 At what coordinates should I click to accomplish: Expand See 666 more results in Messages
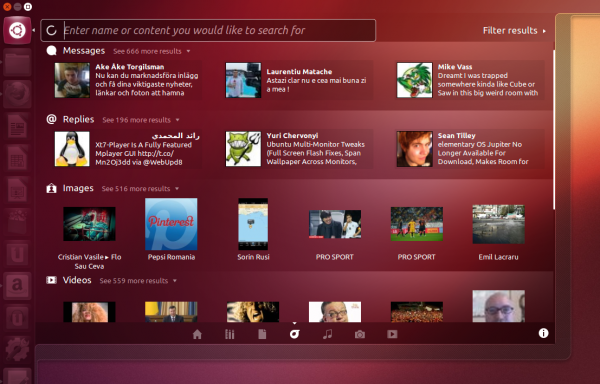pos(152,51)
